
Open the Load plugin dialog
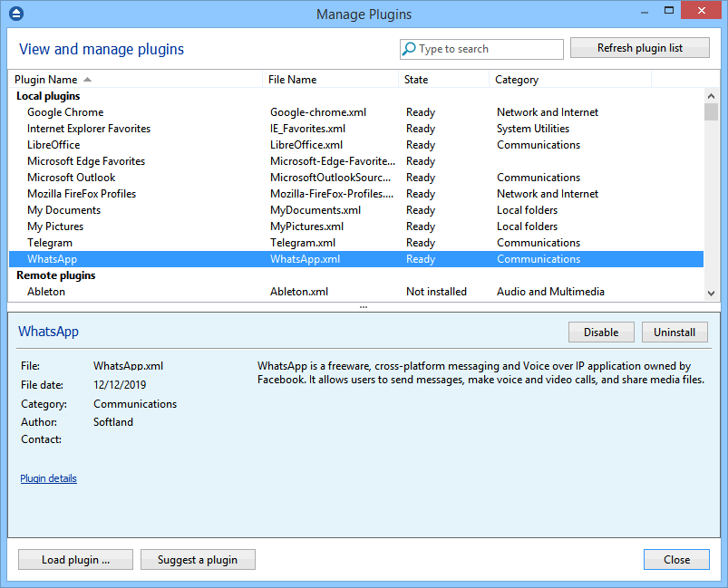tap(75, 560)
